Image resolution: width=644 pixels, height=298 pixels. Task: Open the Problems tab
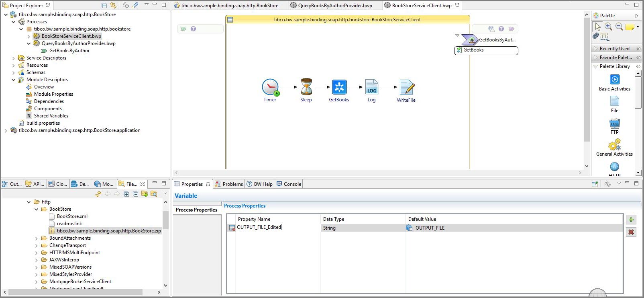(229, 184)
